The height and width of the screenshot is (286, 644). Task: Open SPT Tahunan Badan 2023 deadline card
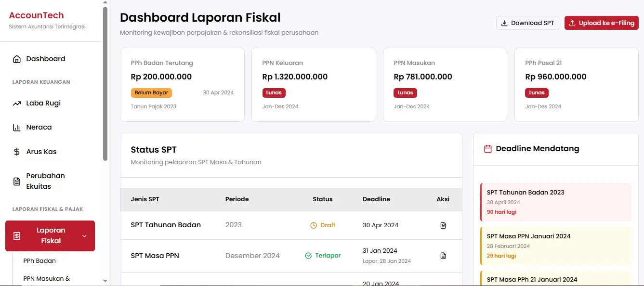(x=556, y=202)
